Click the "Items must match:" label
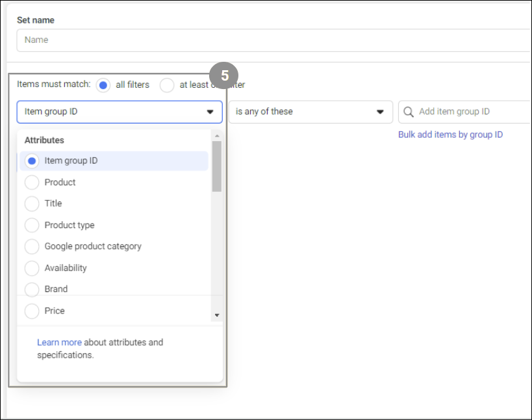532x420 pixels. point(54,85)
